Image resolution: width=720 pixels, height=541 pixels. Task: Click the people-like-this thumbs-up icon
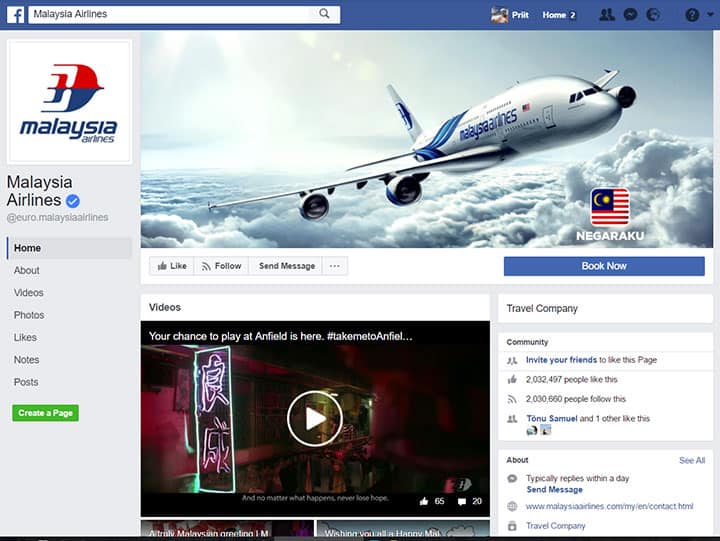[x=512, y=379]
